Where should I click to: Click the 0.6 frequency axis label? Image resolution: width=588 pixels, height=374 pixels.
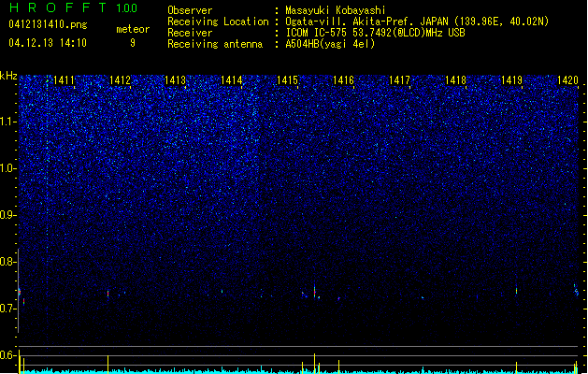point(8,355)
